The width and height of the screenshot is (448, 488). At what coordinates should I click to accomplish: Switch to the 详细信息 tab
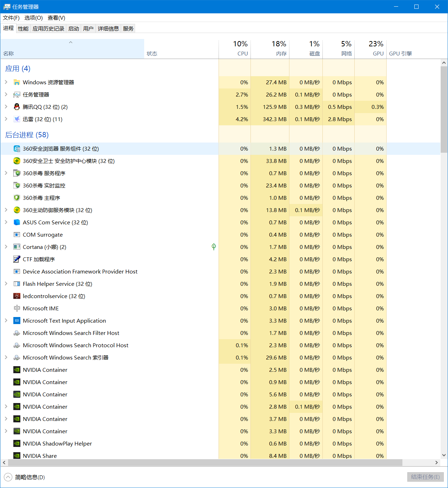coord(108,29)
